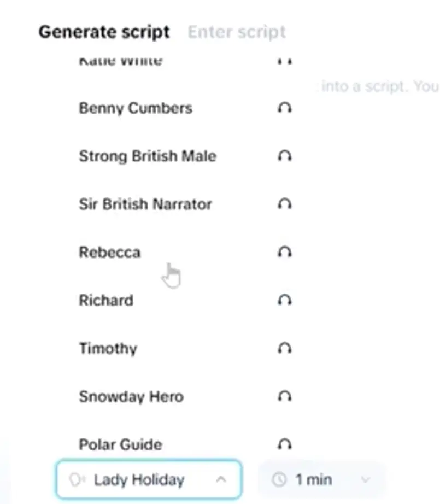440x504 pixels.
Task: Select Benny Cumbers voice option
Action: (x=136, y=108)
